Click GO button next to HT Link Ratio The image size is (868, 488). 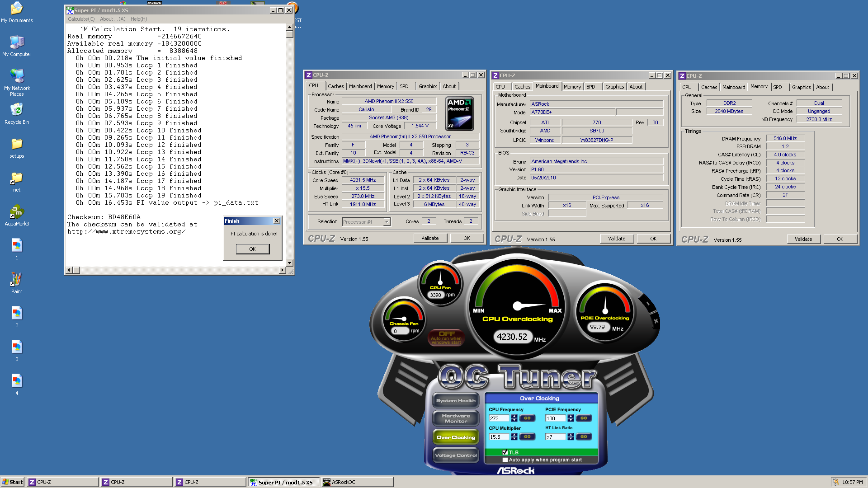(x=584, y=436)
